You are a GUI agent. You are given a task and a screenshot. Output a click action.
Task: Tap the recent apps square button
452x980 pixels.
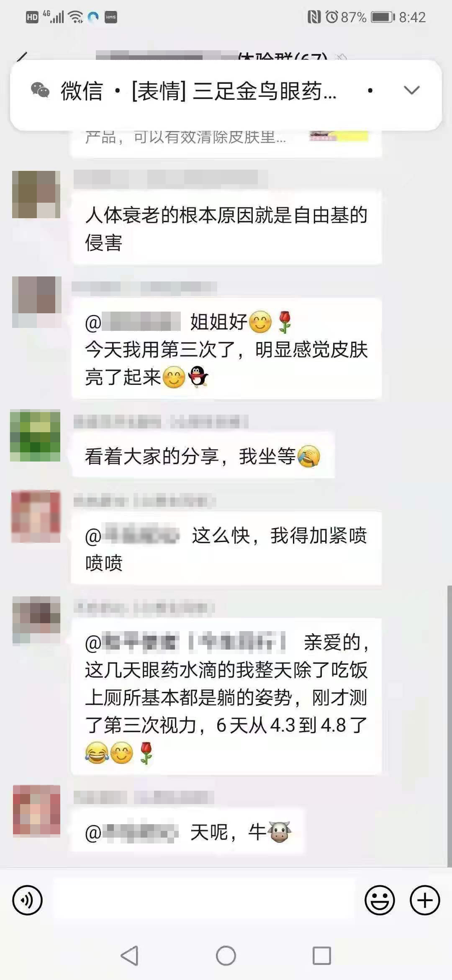pyautogui.click(x=322, y=956)
